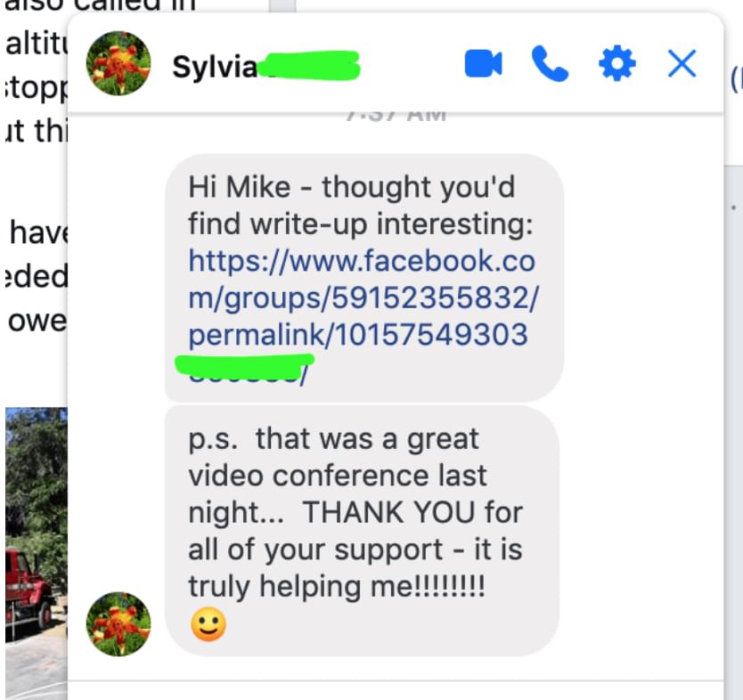
Task: Open Sylvia's profile picture in chat header
Action: pos(118,63)
